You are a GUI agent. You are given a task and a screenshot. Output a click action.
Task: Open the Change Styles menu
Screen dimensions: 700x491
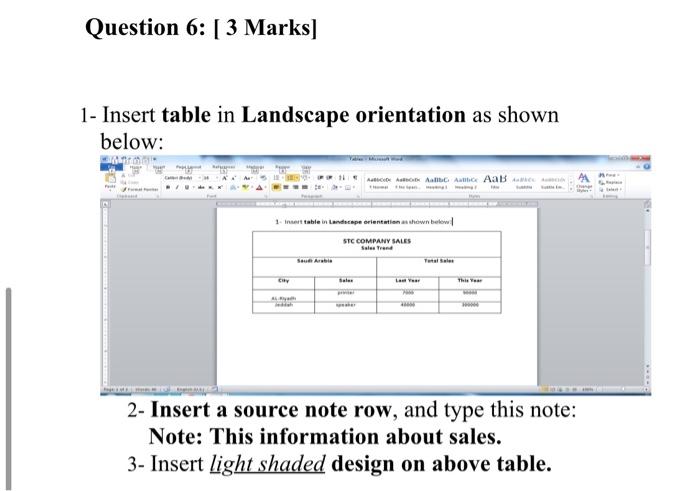[584, 182]
